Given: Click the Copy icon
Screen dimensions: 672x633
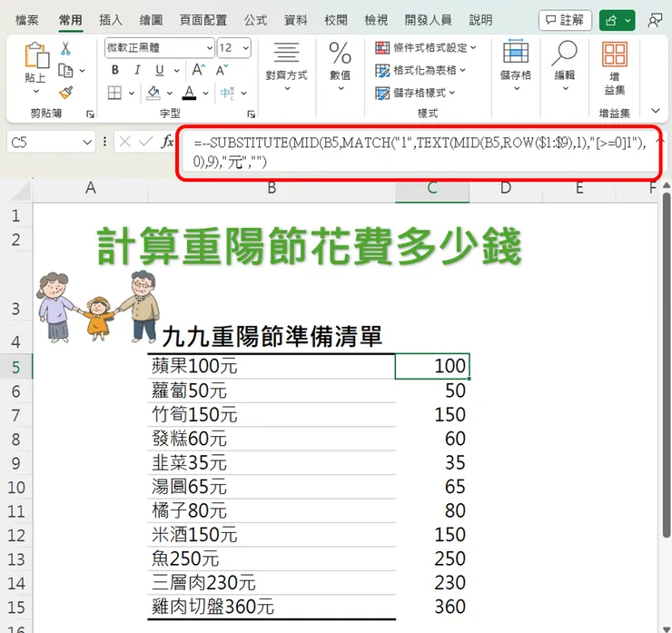Looking at the screenshot, I should click(65, 70).
